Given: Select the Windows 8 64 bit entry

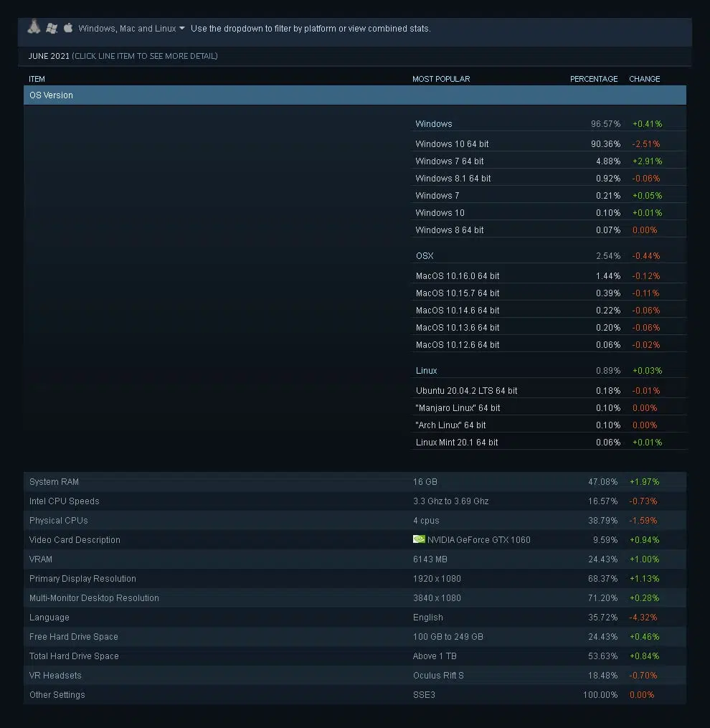Looking at the screenshot, I should [x=450, y=230].
